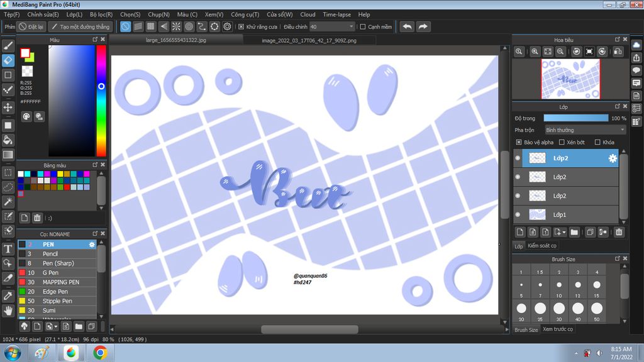Click the transparent color swatch

27,72
